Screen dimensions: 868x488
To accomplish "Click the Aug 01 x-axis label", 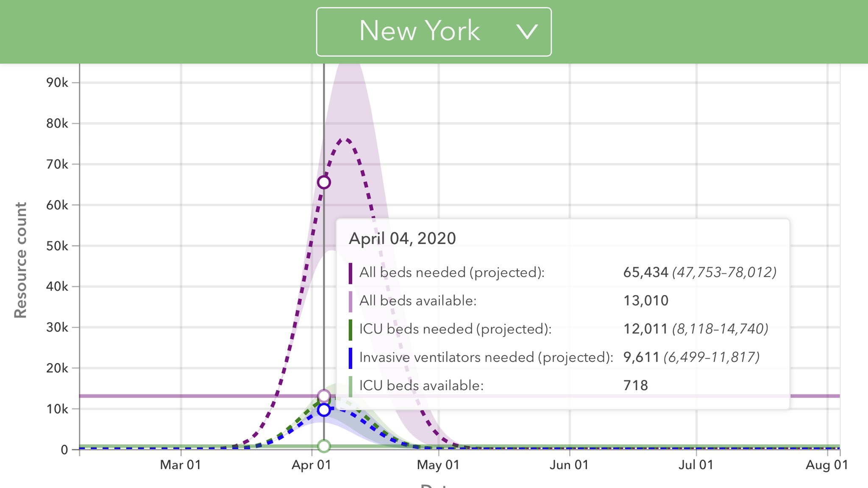I will click(827, 465).
